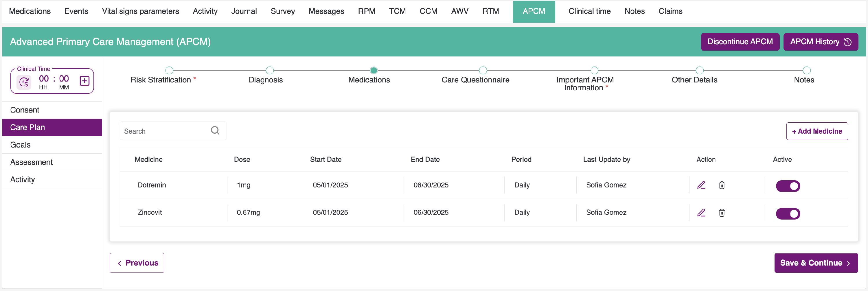Switch to the CCM tab
This screenshot has width=868, height=291.
pyautogui.click(x=428, y=12)
